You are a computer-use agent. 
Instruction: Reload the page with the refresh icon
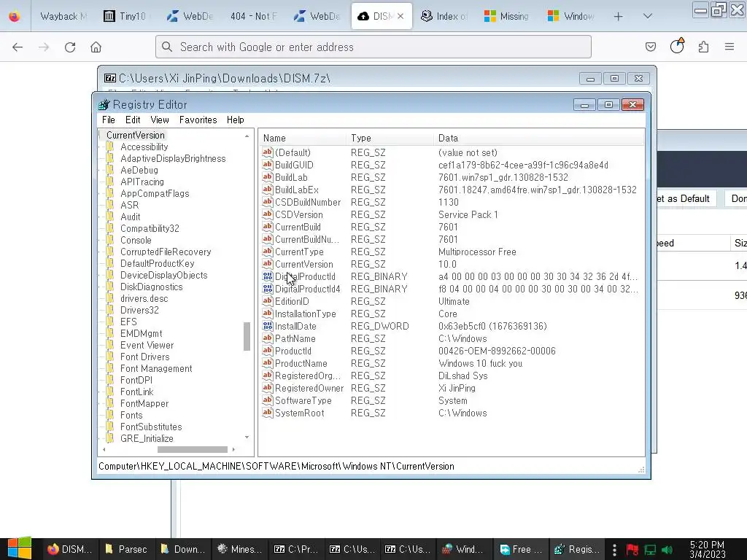pyautogui.click(x=70, y=47)
